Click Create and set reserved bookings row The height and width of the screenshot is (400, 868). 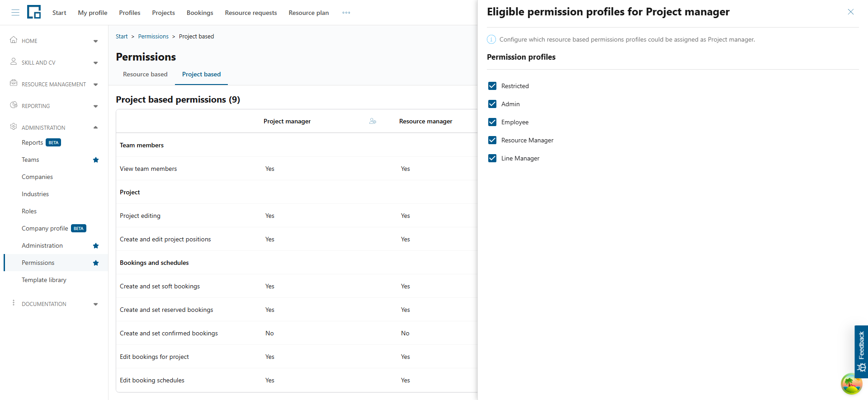(166, 310)
